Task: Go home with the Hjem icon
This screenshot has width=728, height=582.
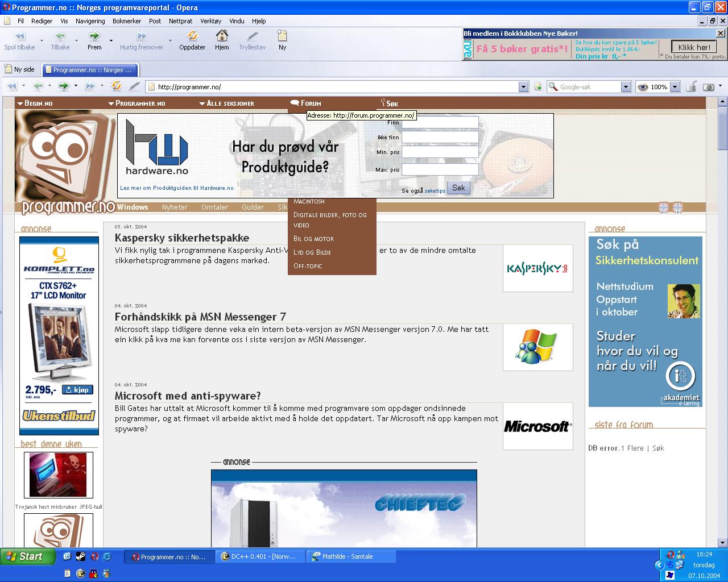Action: (x=222, y=36)
